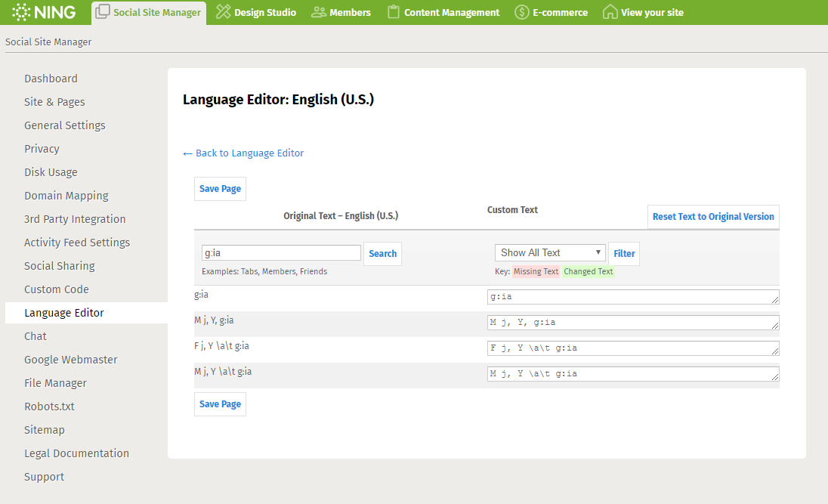Click the Original Text – English (U.S.) header
Screen dimensions: 828x504
click(341, 215)
